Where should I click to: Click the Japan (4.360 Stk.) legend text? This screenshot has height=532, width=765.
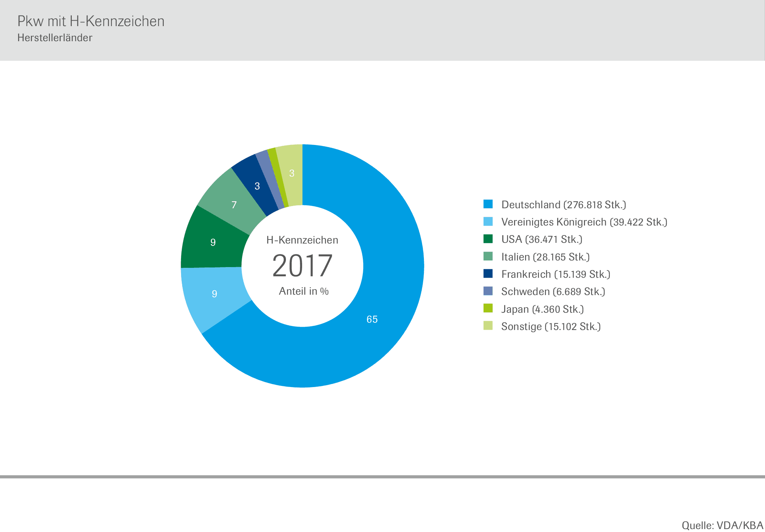(x=542, y=309)
